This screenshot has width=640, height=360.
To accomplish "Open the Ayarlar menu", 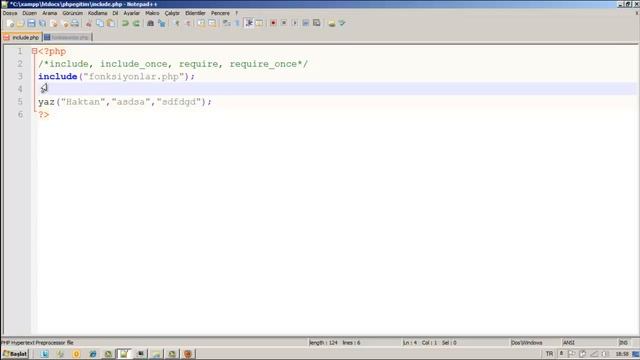I will 131,13.
